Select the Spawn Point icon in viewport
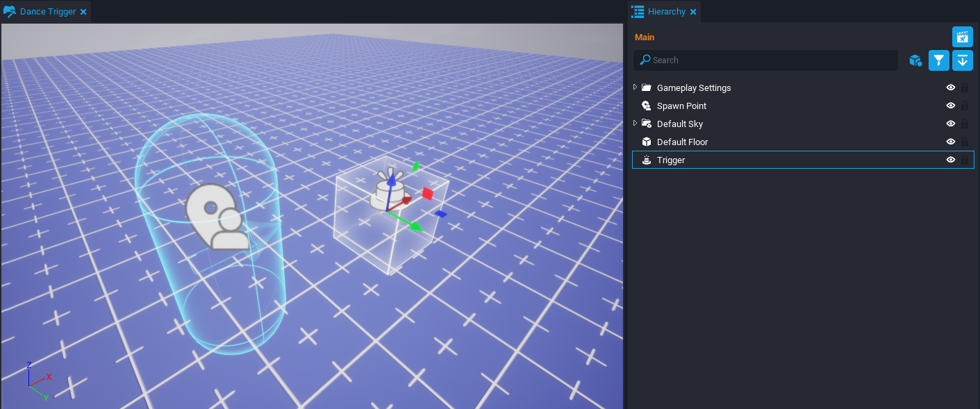Viewport: 980px width, 409px height. coord(217,217)
